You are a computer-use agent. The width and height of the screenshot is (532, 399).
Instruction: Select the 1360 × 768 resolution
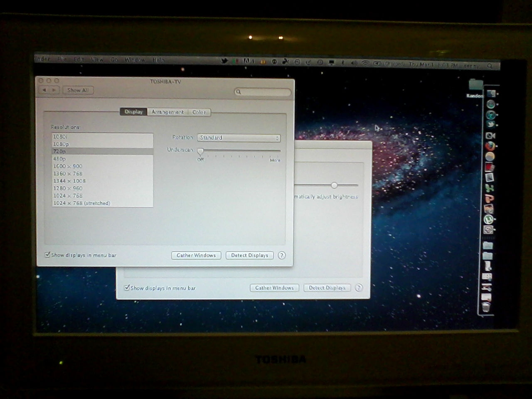coord(102,174)
